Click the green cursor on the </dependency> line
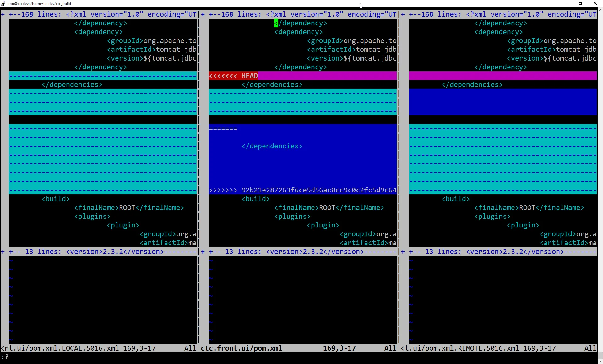 click(276, 23)
